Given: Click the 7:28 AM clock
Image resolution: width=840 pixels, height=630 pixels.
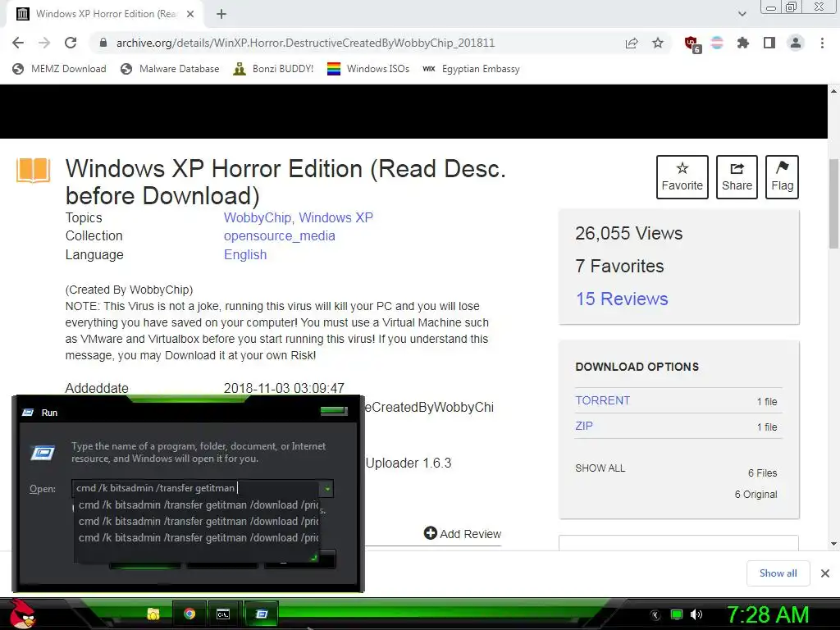Looking at the screenshot, I should (768, 614).
